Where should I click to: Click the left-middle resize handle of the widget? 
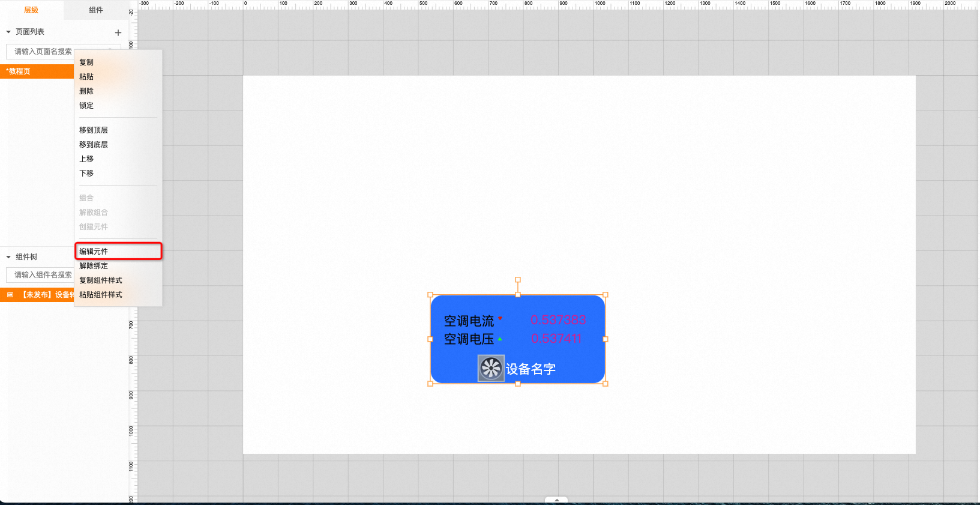pyautogui.click(x=430, y=339)
